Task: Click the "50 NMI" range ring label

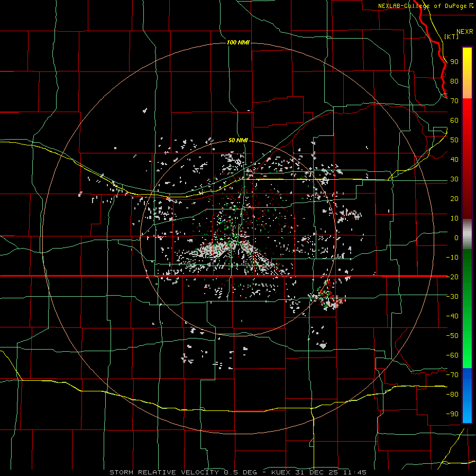Action: pos(238,140)
